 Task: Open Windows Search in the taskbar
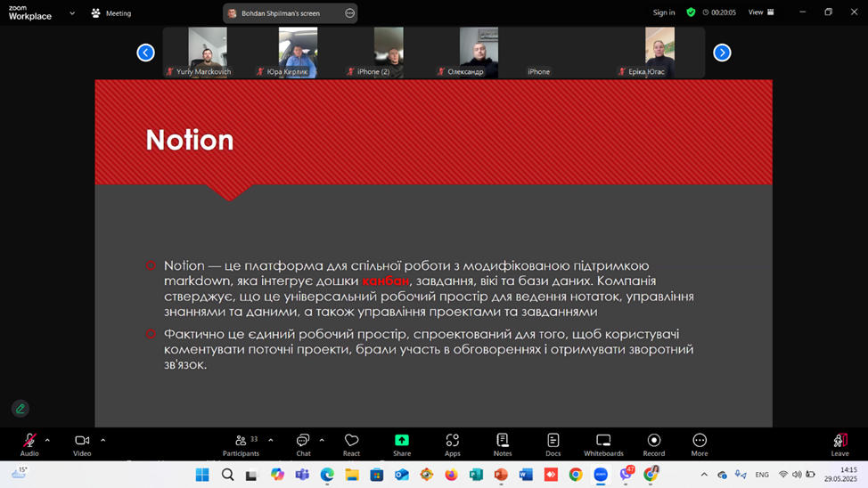tap(227, 475)
